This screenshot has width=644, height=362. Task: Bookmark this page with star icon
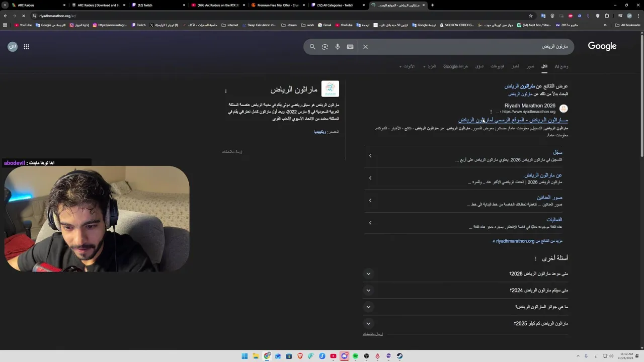pos(530,16)
